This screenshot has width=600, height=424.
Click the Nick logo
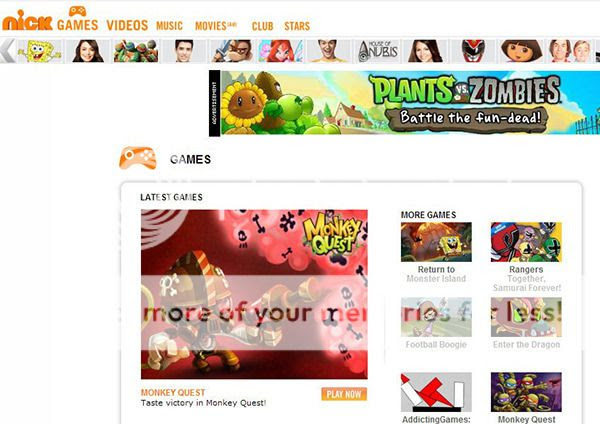(27, 21)
